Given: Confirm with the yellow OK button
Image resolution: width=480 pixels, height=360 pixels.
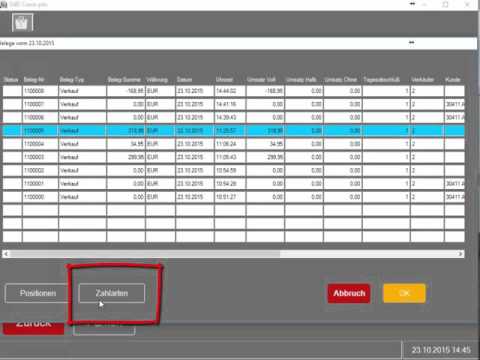Looking at the screenshot, I should click(x=404, y=293).
